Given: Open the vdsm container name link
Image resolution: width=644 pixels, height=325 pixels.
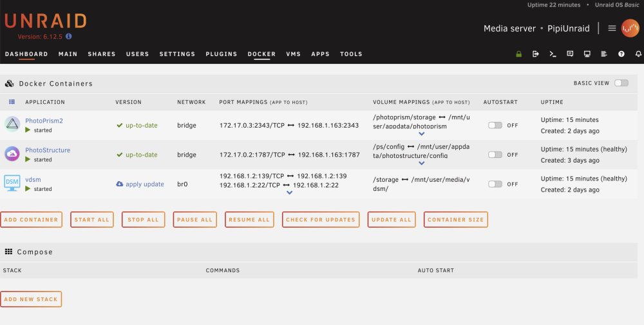Looking at the screenshot, I should pyautogui.click(x=33, y=180).
